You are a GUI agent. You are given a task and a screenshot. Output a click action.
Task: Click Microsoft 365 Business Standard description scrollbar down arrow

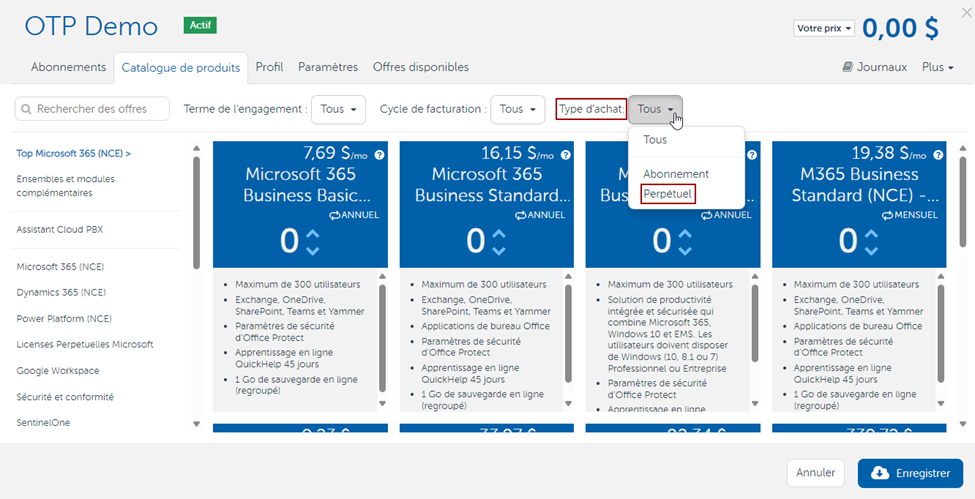point(569,404)
